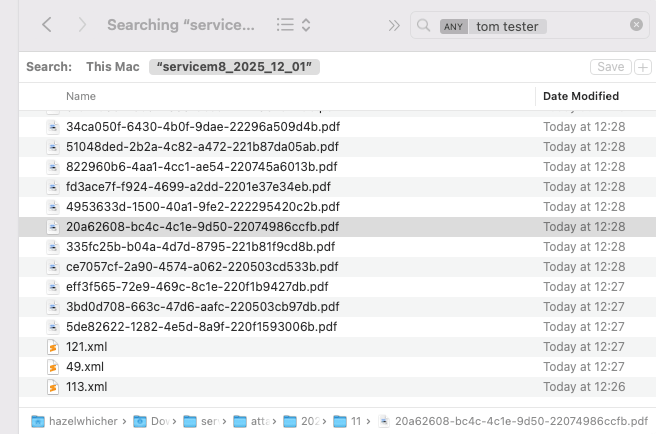The image size is (656, 434).
Task: Click the back navigation chevron
Action: 47,24
